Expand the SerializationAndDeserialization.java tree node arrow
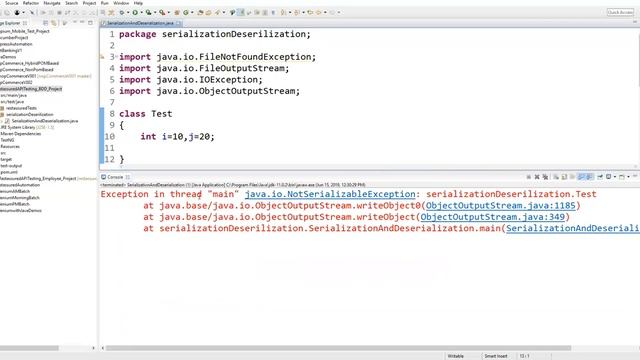This screenshot has height=360, width=640. 2,121
